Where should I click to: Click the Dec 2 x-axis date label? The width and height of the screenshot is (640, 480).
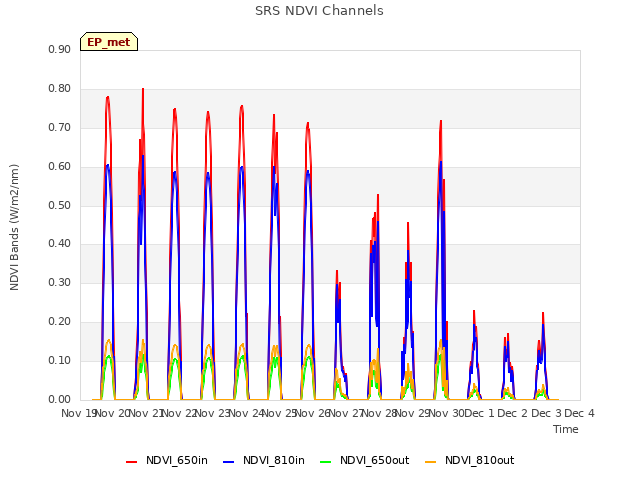click(513, 413)
